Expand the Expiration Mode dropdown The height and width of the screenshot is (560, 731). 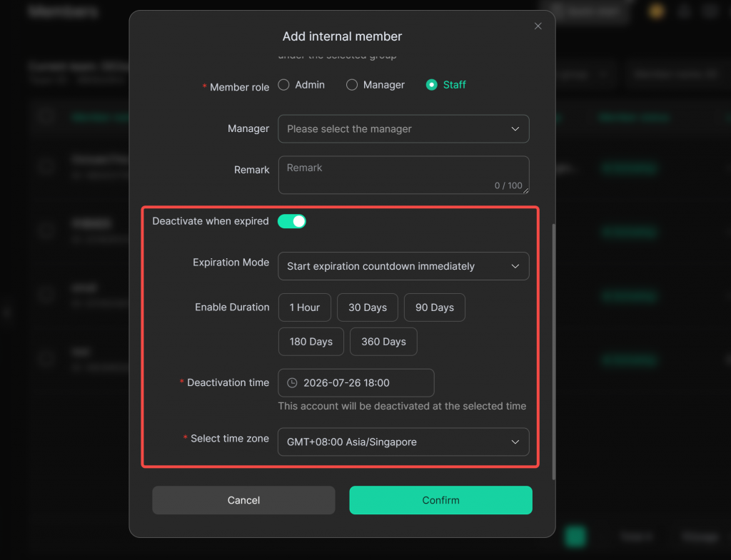click(x=403, y=266)
